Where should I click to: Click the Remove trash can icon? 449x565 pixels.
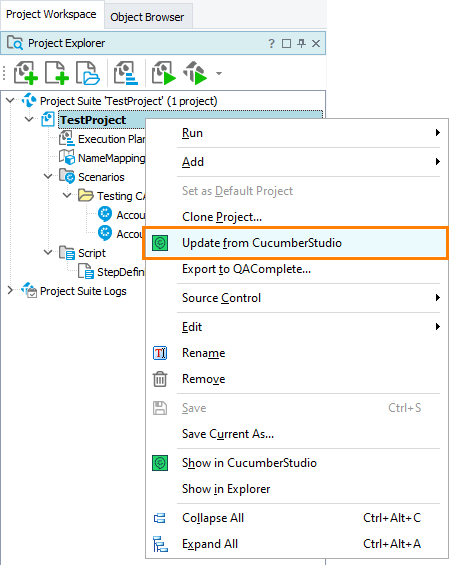pyautogui.click(x=160, y=379)
